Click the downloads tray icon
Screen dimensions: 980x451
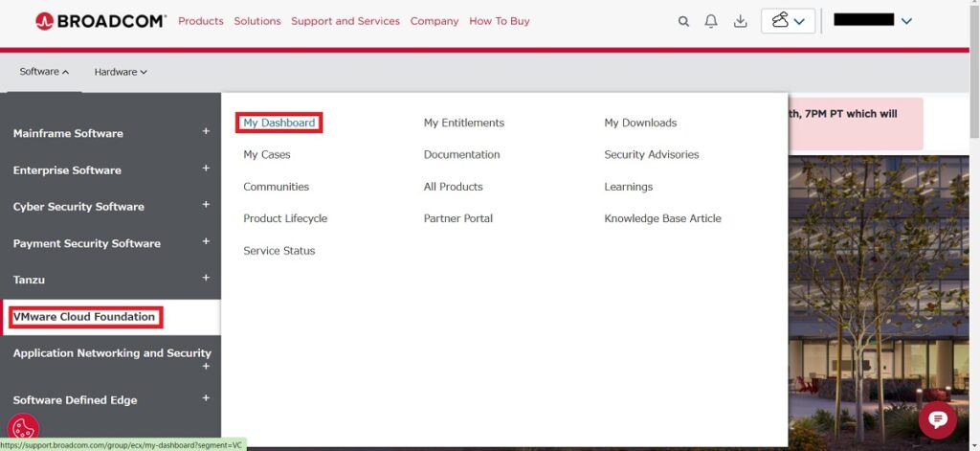(740, 21)
